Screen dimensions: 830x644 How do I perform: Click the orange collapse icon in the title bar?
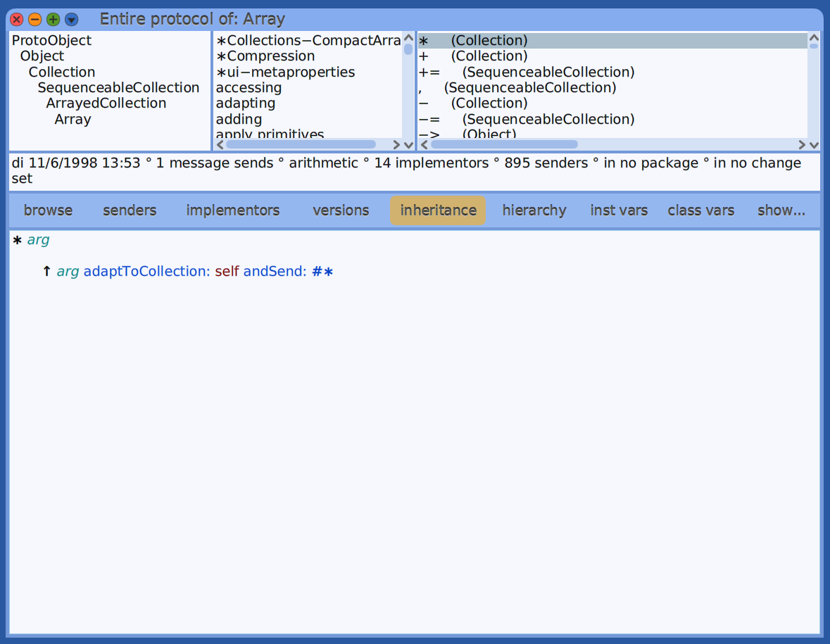(x=34, y=19)
